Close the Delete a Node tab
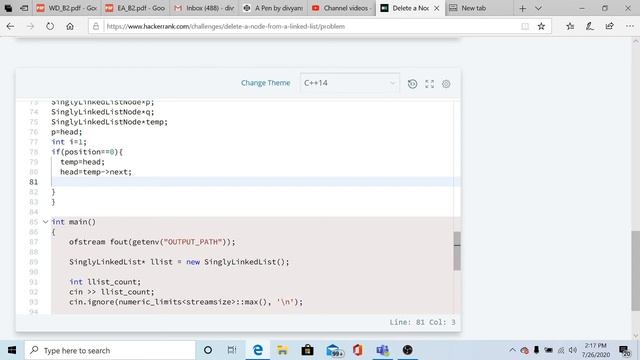 coord(436,8)
